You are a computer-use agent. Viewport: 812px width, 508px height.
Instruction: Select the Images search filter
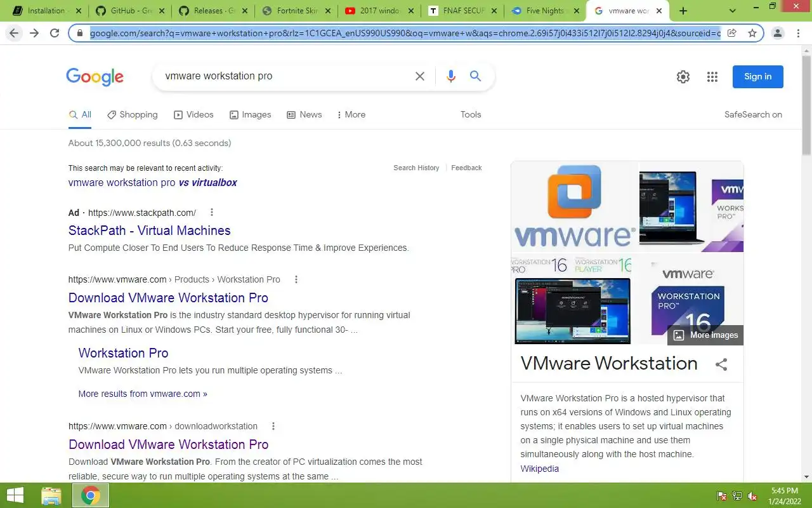click(x=250, y=115)
